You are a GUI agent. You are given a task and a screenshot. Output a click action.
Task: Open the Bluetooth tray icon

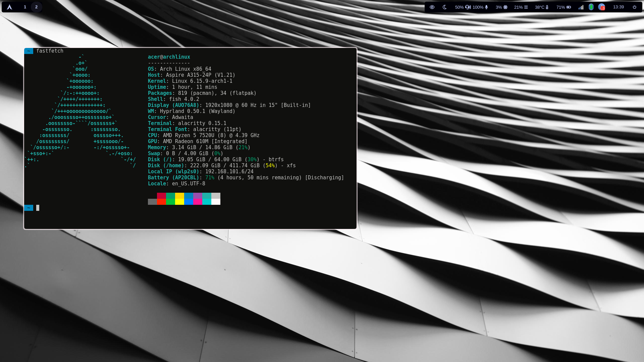click(x=591, y=7)
